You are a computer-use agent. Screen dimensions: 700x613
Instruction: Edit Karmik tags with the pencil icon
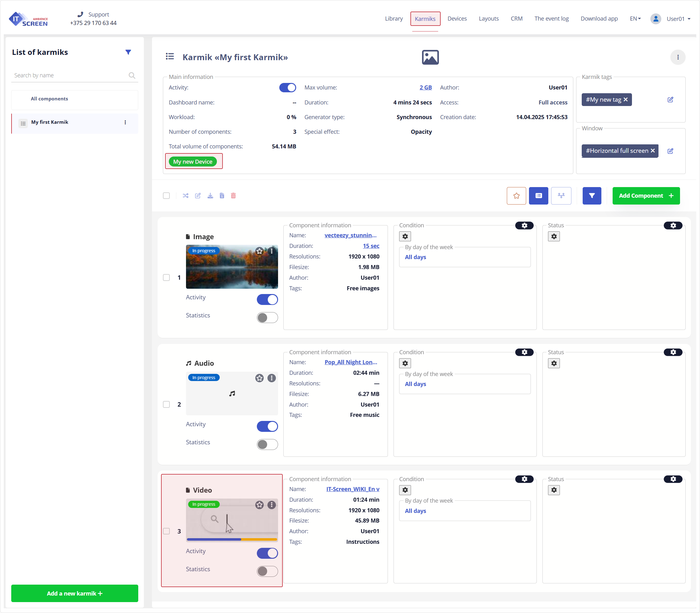[x=670, y=99]
